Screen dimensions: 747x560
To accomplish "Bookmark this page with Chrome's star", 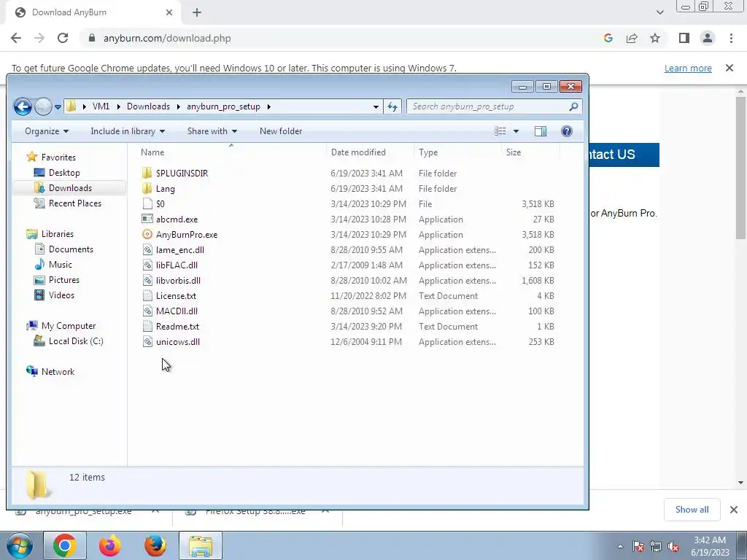I will point(655,38).
